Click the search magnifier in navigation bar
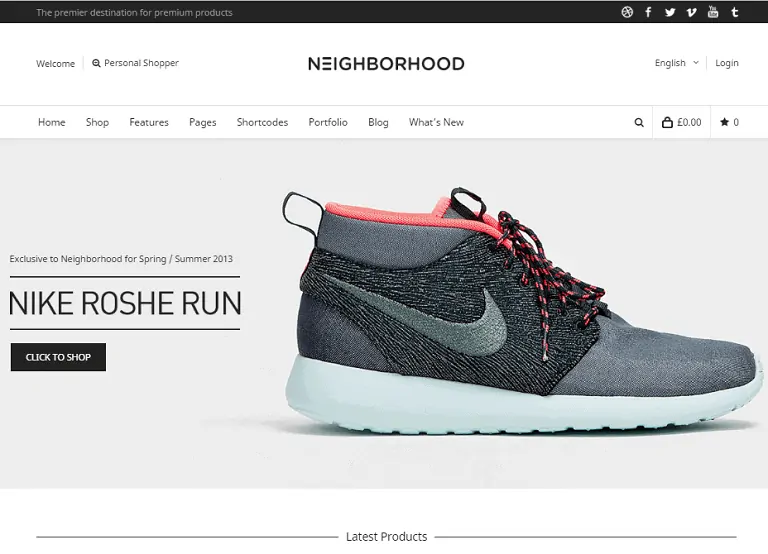Image resolution: width=768 pixels, height=554 pixels. pos(639,122)
